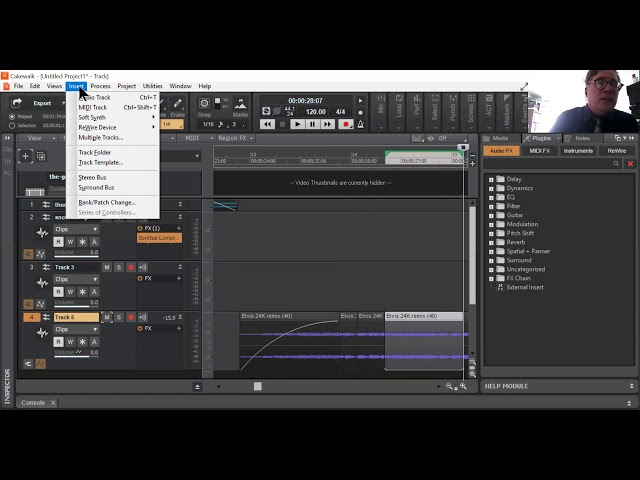Select the Erase tool pencil icon
The width and height of the screenshot is (640, 480).
[178, 103]
